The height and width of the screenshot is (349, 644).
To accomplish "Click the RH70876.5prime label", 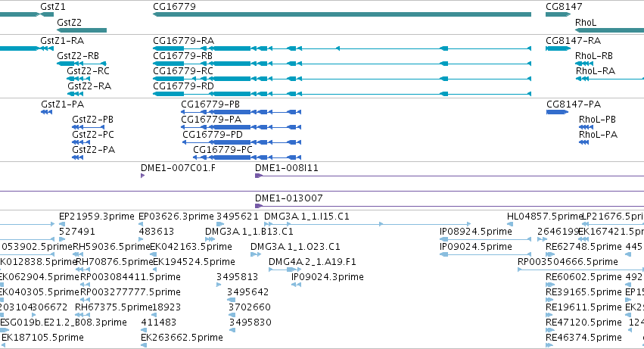I will [x=114, y=262].
